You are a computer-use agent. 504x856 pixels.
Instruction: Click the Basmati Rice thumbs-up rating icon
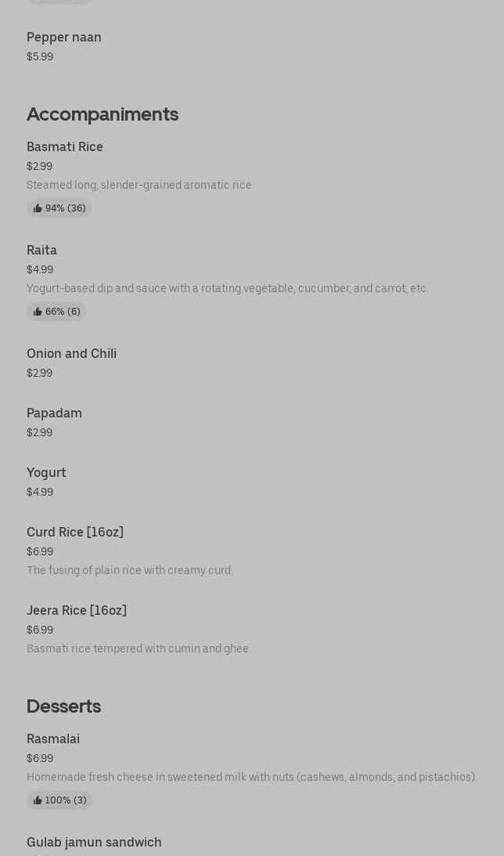[38, 208]
